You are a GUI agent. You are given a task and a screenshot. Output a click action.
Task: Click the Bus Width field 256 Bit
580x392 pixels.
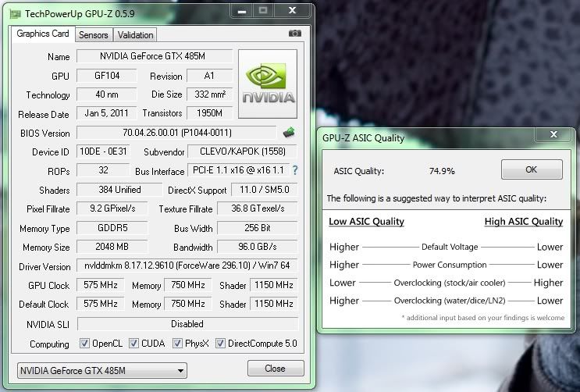pos(258,228)
